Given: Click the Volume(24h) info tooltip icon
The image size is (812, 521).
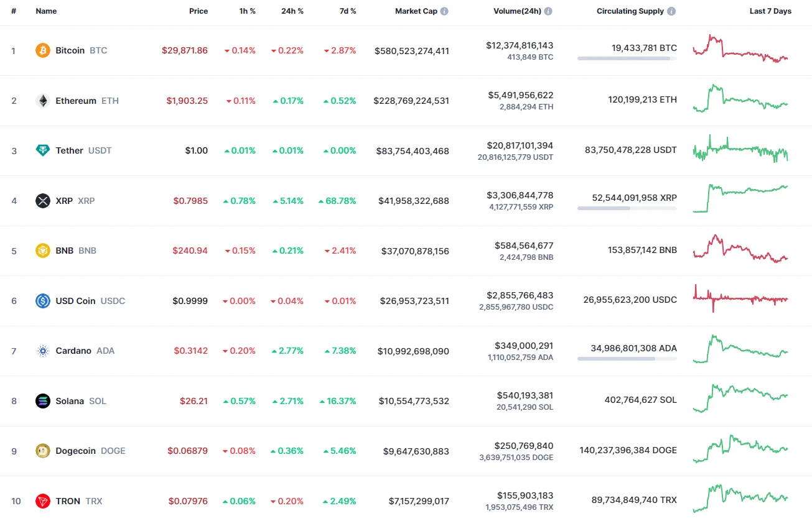Looking at the screenshot, I should (x=547, y=11).
